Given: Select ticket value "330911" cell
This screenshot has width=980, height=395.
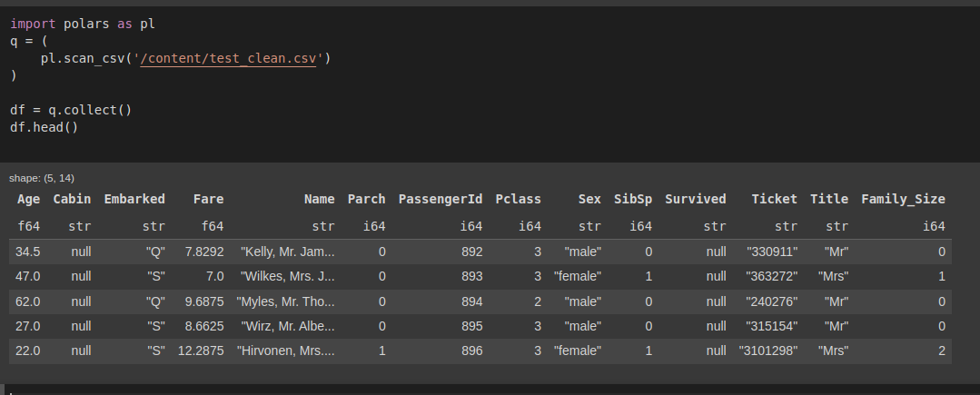Looking at the screenshot, I should click(772, 252).
